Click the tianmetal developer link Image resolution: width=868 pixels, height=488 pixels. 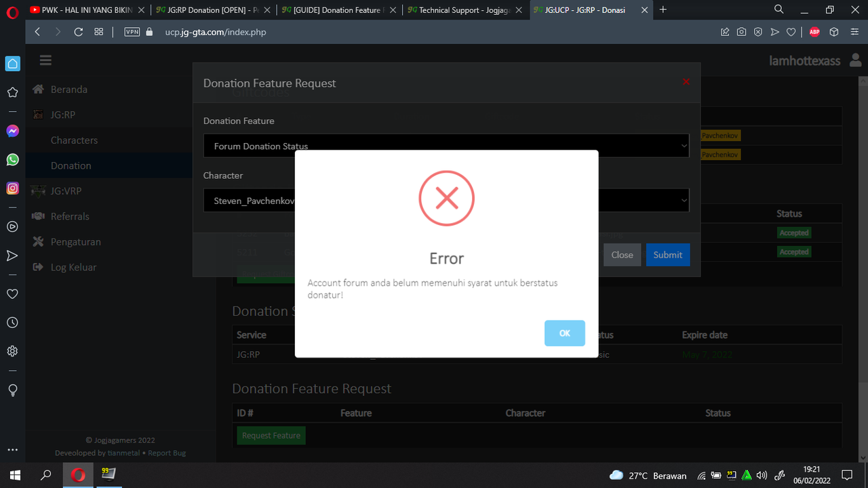[124, 453]
